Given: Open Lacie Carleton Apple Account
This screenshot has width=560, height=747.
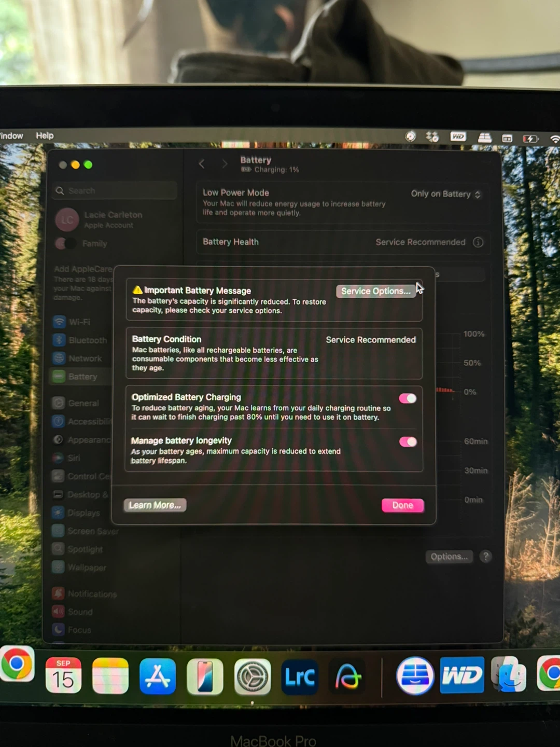Looking at the screenshot, I should (x=100, y=219).
